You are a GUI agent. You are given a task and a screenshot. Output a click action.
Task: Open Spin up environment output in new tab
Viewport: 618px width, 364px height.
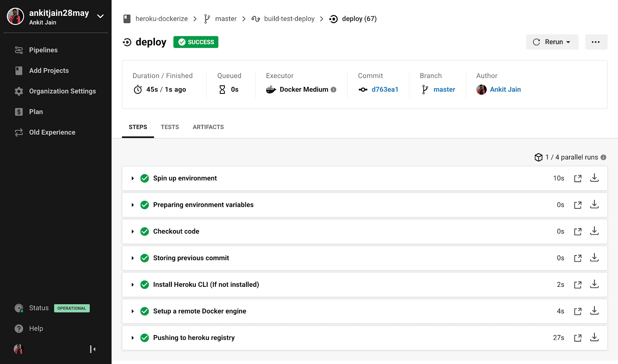pyautogui.click(x=578, y=178)
